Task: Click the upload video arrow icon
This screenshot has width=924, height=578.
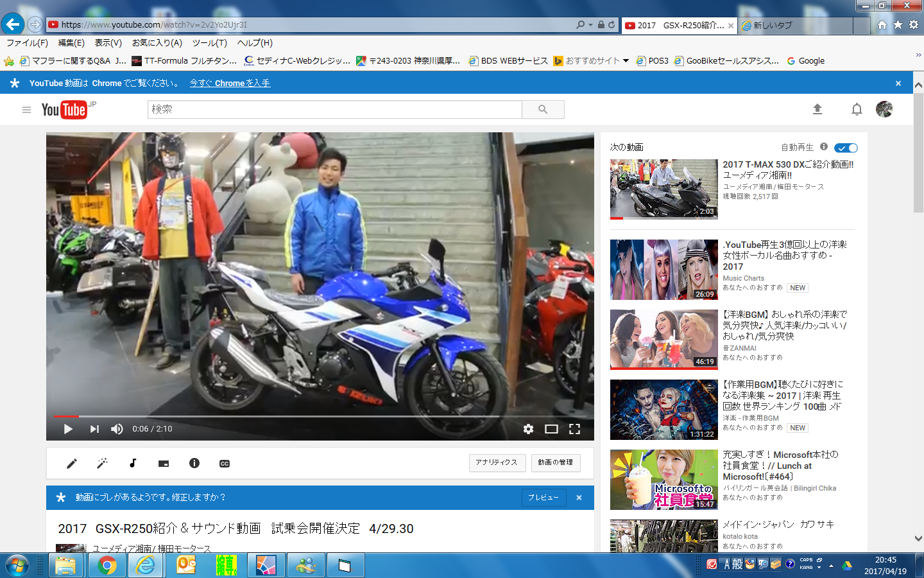Action: [817, 109]
